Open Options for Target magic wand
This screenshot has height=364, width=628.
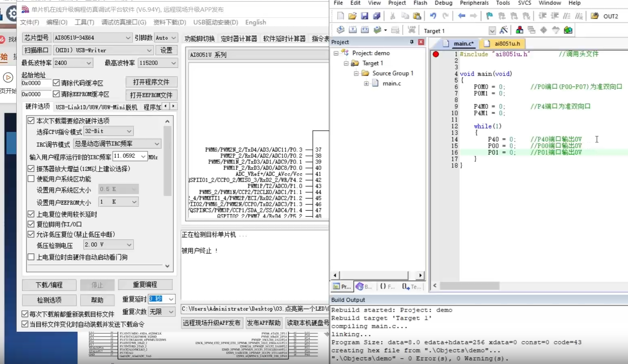click(504, 30)
